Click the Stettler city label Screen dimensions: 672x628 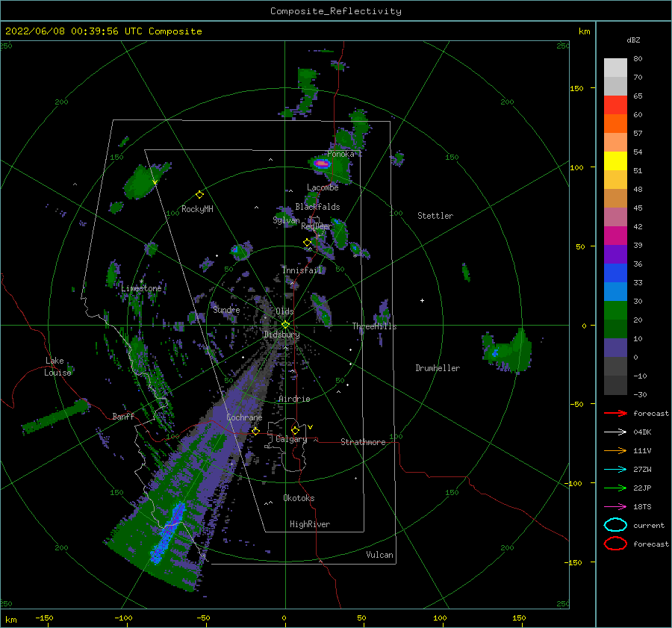pos(435,216)
